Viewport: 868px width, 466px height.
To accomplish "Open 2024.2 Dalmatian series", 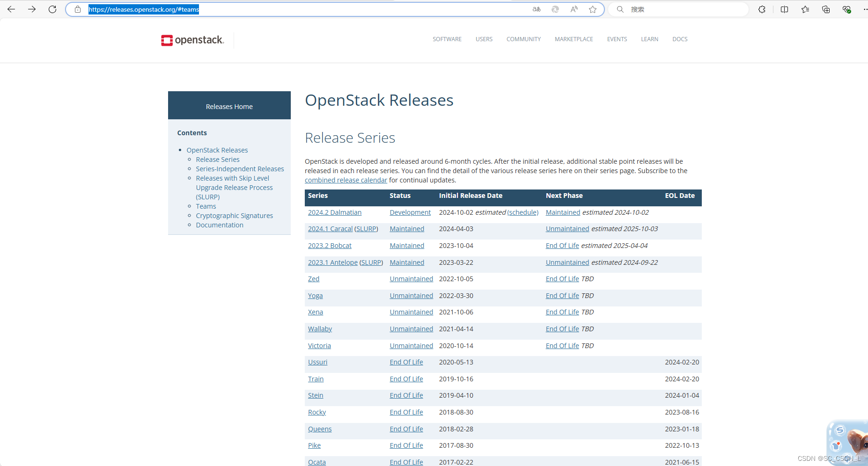I will click(335, 212).
